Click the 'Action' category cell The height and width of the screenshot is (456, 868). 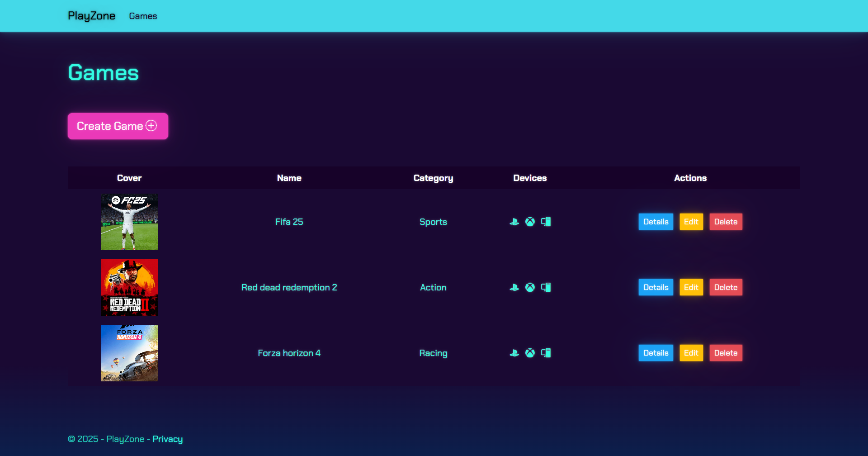coord(433,287)
